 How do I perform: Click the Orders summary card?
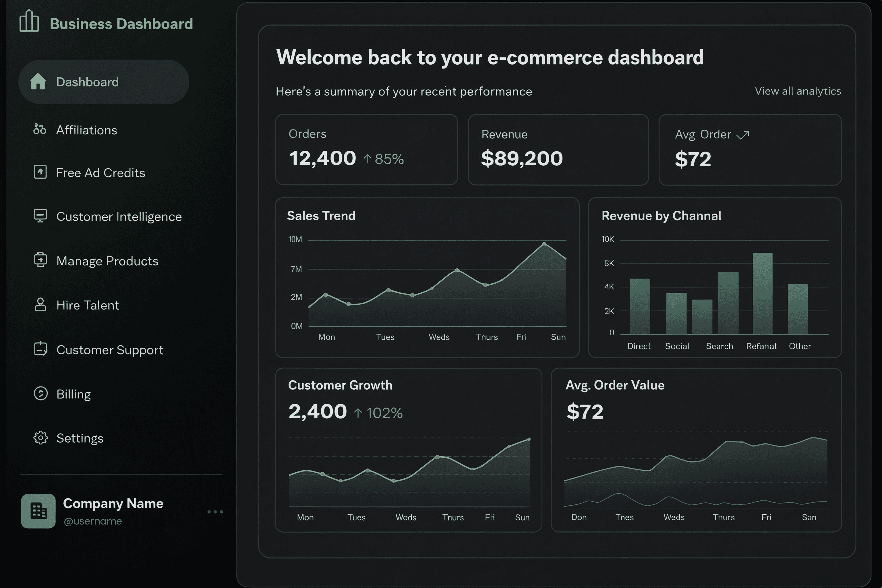pyautogui.click(x=366, y=150)
